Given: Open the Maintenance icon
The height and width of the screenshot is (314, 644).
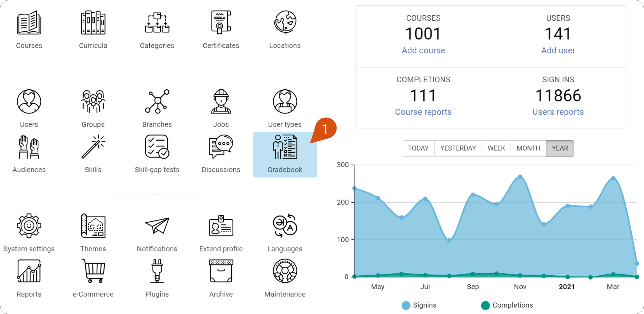Looking at the screenshot, I should pyautogui.click(x=285, y=271).
